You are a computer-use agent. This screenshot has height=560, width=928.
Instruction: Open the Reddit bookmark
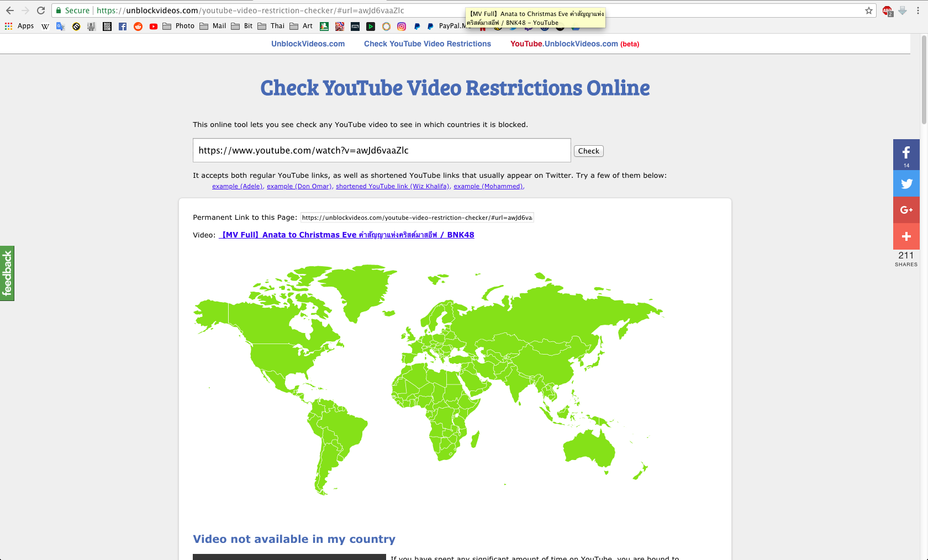point(138,26)
